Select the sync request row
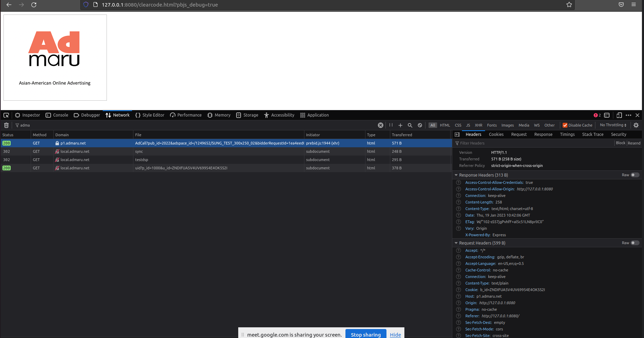The width and height of the screenshot is (644, 338). [226, 151]
